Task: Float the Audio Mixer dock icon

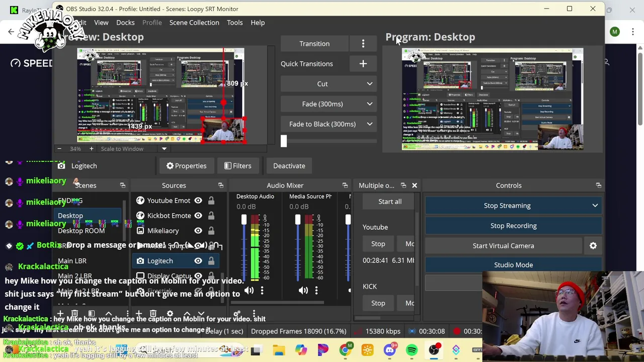Action: 345,186
